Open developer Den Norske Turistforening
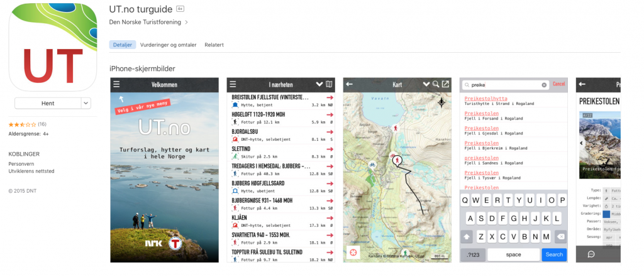Image resolution: width=644 pixels, height=277 pixels. pos(145,22)
